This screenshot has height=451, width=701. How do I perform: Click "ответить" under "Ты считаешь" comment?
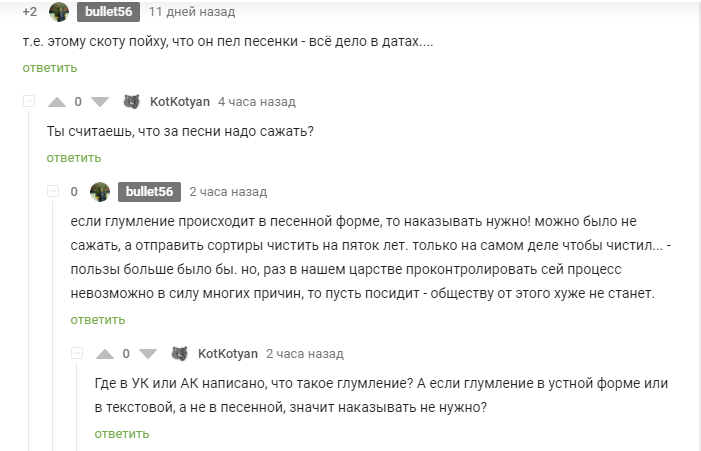point(74,158)
